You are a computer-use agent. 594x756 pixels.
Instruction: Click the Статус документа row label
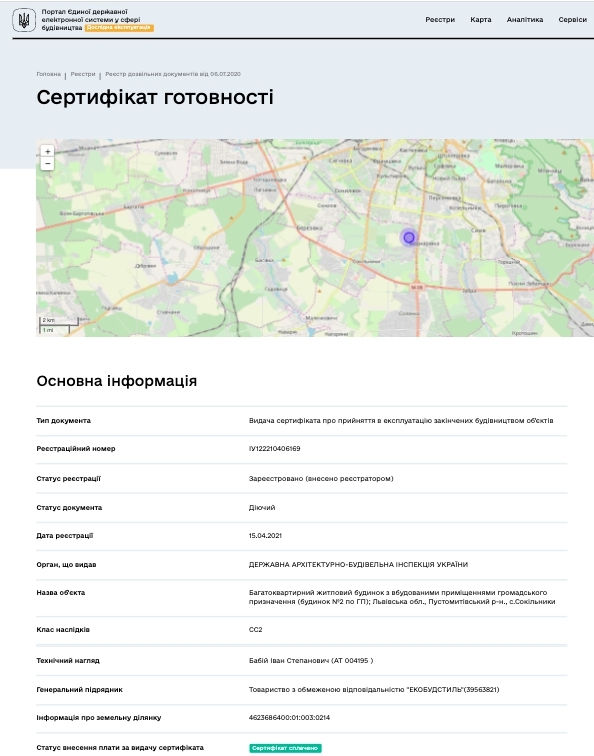pyautogui.click(x=69, y=508)
